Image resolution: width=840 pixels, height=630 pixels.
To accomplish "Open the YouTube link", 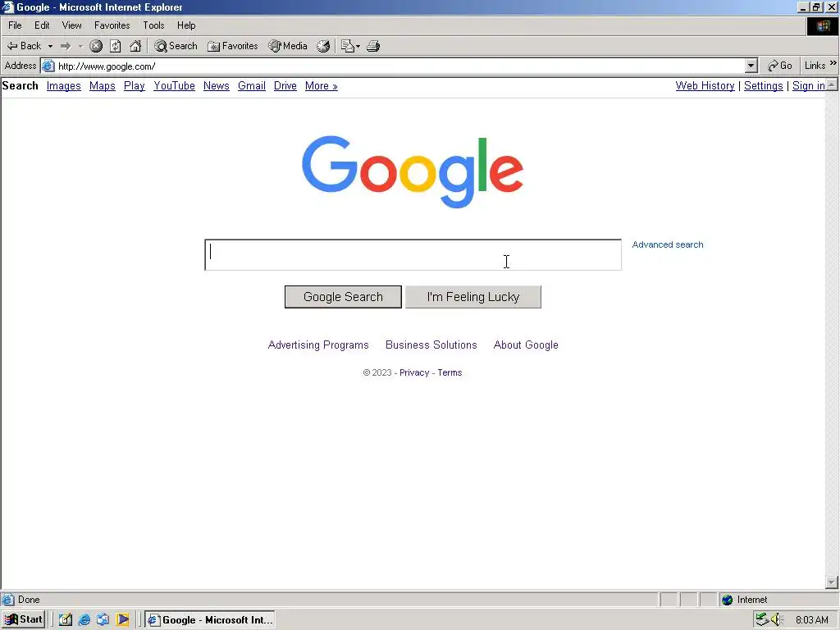I will point(174,85).
